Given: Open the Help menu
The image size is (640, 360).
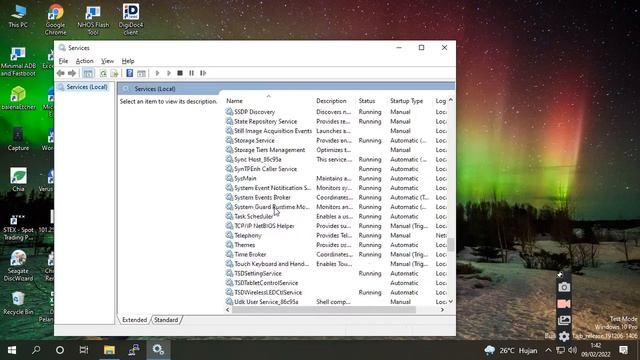Looking at the screenshot, I should pos(128,61).
